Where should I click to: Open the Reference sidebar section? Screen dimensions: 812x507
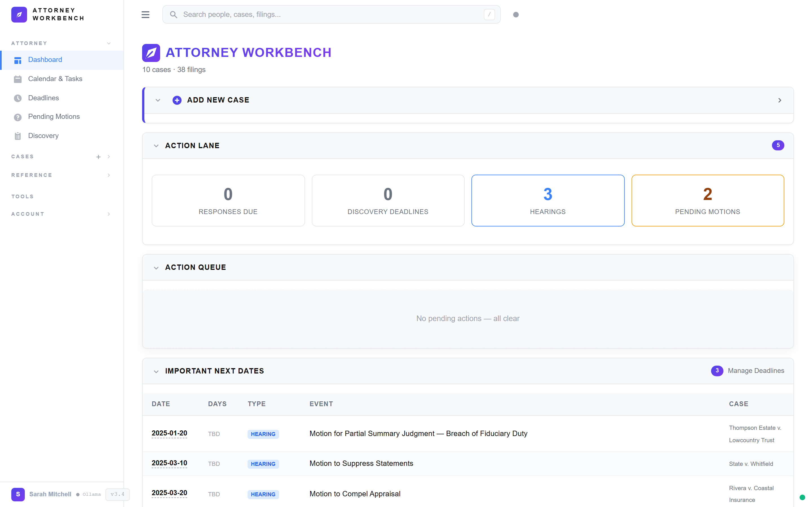(108, 175)
